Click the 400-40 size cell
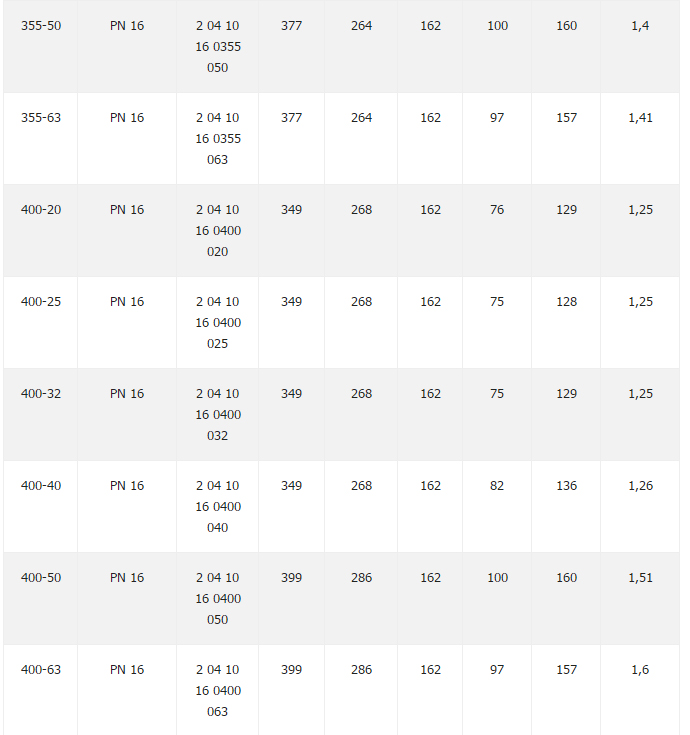 click(41, 486)
